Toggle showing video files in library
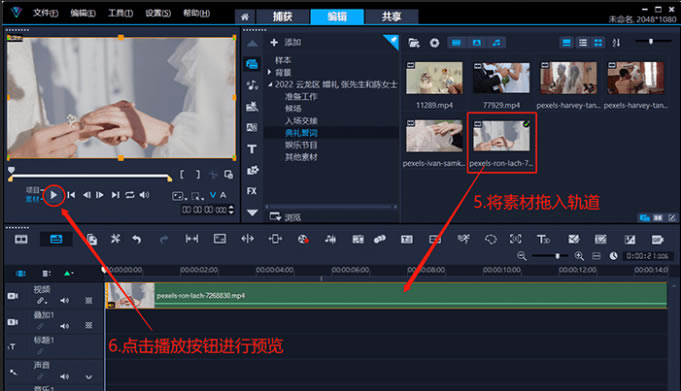Image resolution: width=681 pixels, height=391 pixels. [x=456, y=43]
